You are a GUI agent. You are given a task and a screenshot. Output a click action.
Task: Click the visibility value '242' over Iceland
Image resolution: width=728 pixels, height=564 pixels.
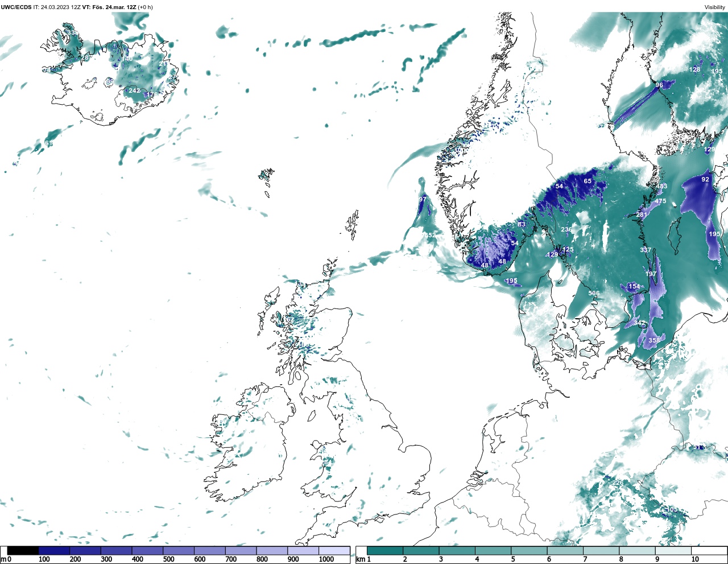(x=134, y=91)
